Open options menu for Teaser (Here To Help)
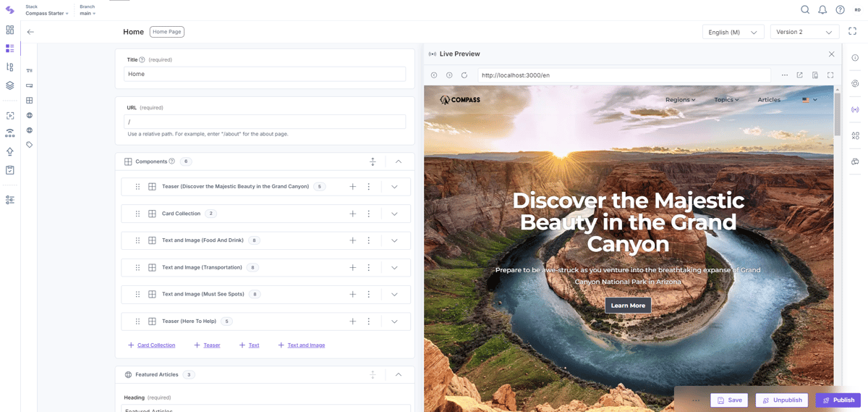Screen dimensions: 868x412 click(369, 321)
